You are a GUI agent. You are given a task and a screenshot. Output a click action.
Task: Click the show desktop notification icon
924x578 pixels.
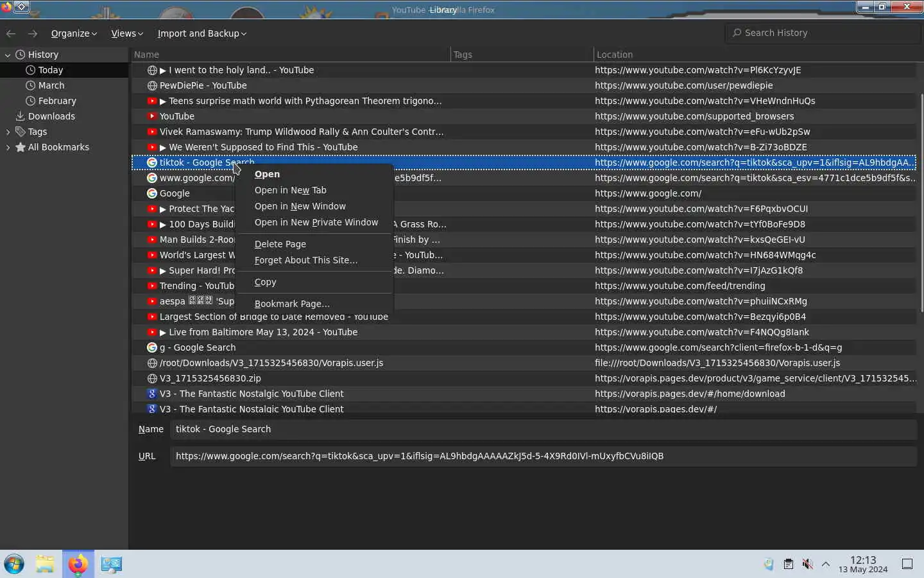coord(907,565)
